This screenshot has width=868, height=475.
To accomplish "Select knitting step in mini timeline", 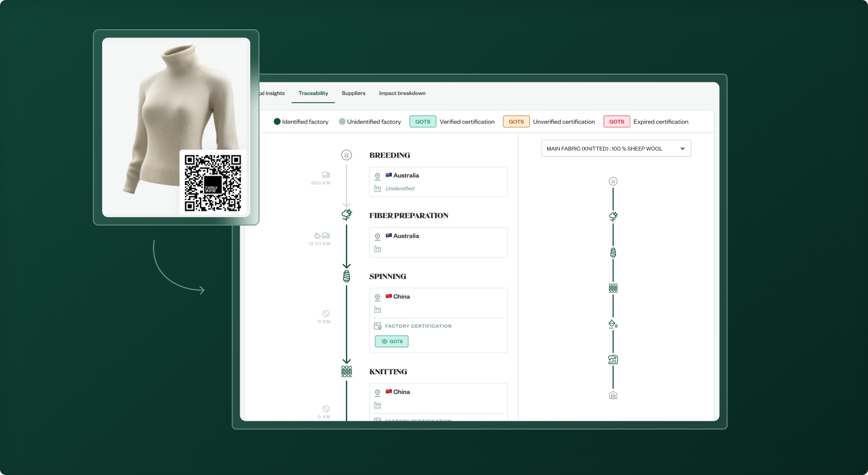I will coord(613,288).
